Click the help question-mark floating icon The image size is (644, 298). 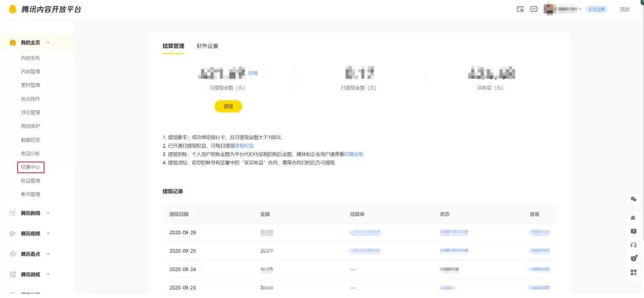[633, 232]
